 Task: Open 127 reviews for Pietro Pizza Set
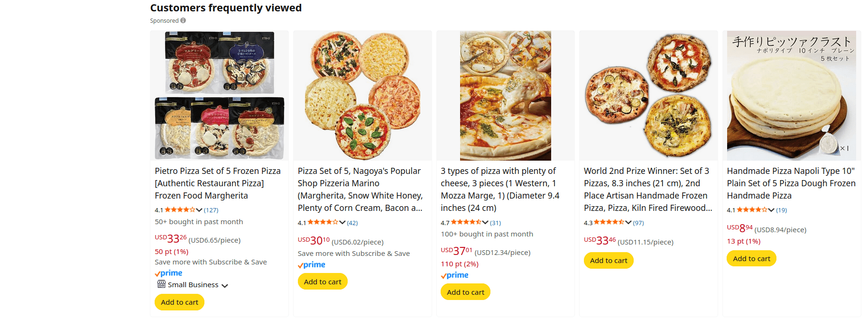tap(211, 210)
